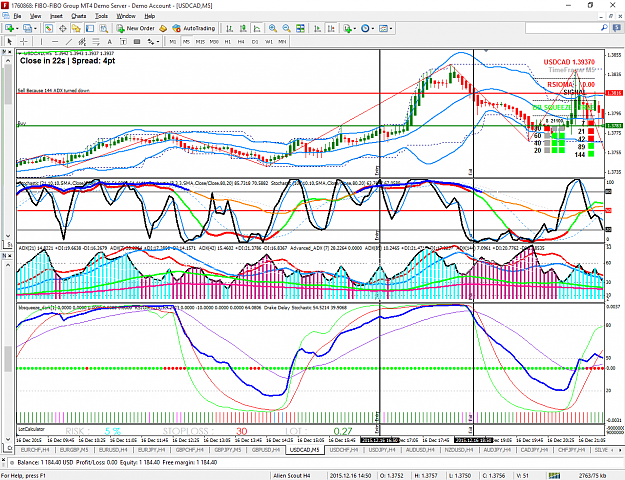Switch to bar chart display

[229, 28]
